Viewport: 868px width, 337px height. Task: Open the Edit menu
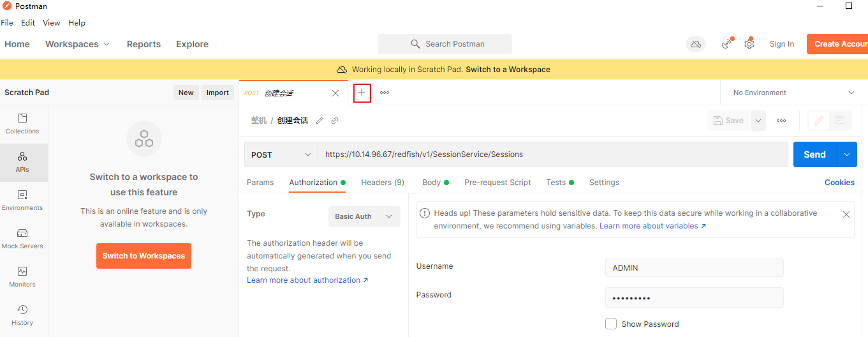pyautogui.click(x=28, y=23)
